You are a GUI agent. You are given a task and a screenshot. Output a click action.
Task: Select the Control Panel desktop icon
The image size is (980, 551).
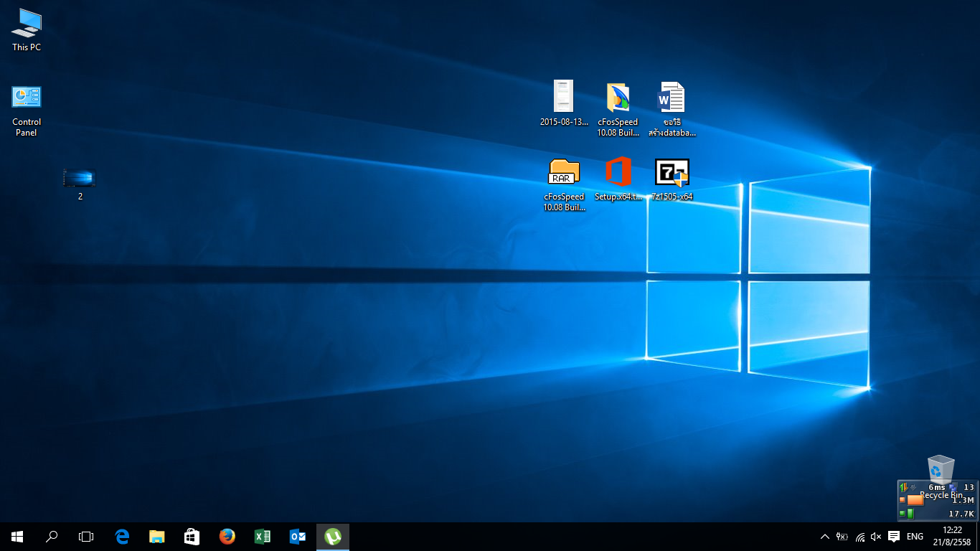coord(27,111)
